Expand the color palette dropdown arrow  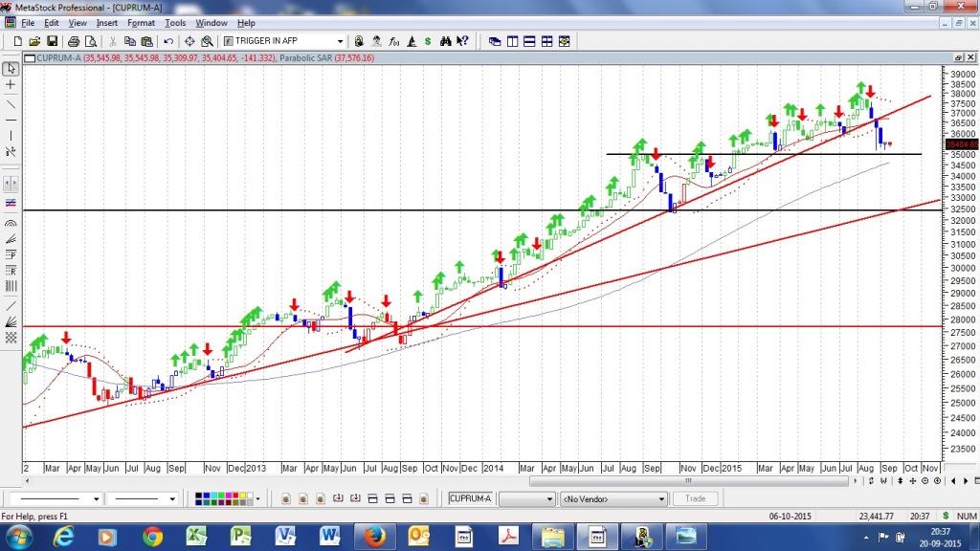(x=257, y=498)
